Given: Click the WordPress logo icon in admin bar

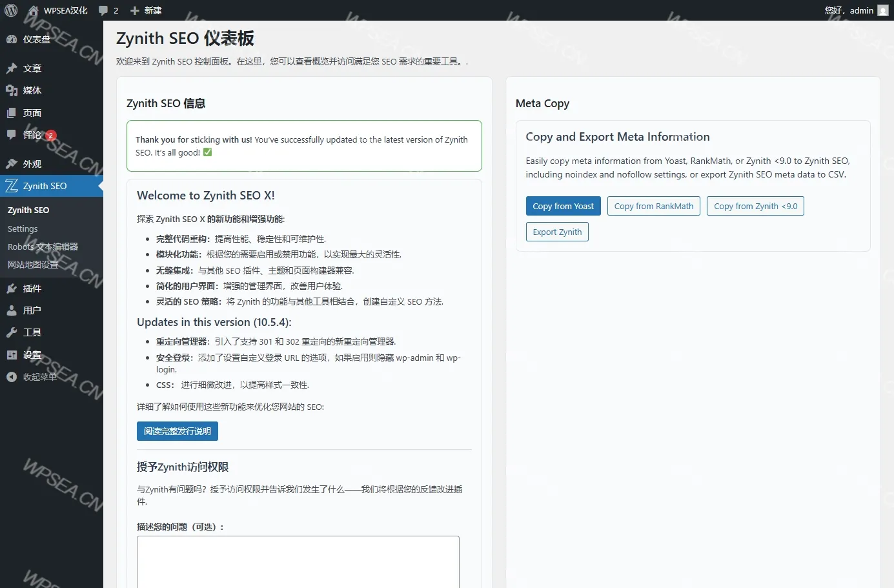Looking at the screenshot, I should pyautogui.click(x=11, y=10).
